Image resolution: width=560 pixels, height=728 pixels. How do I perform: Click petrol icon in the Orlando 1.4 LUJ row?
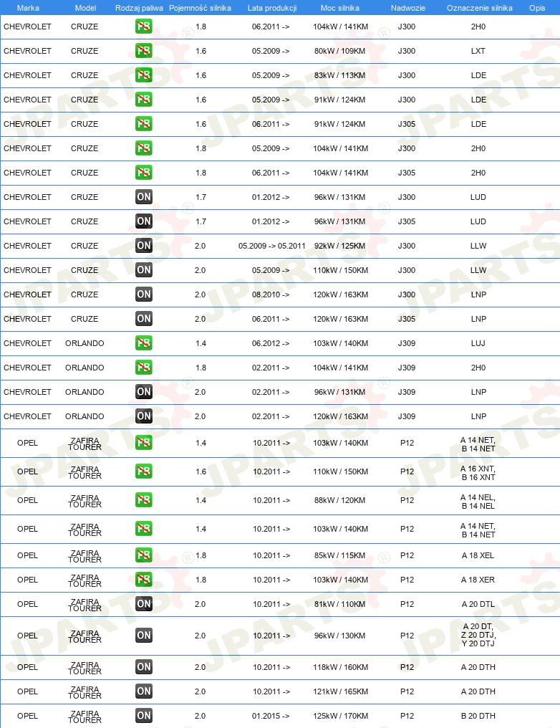click(x=144, y=343)
